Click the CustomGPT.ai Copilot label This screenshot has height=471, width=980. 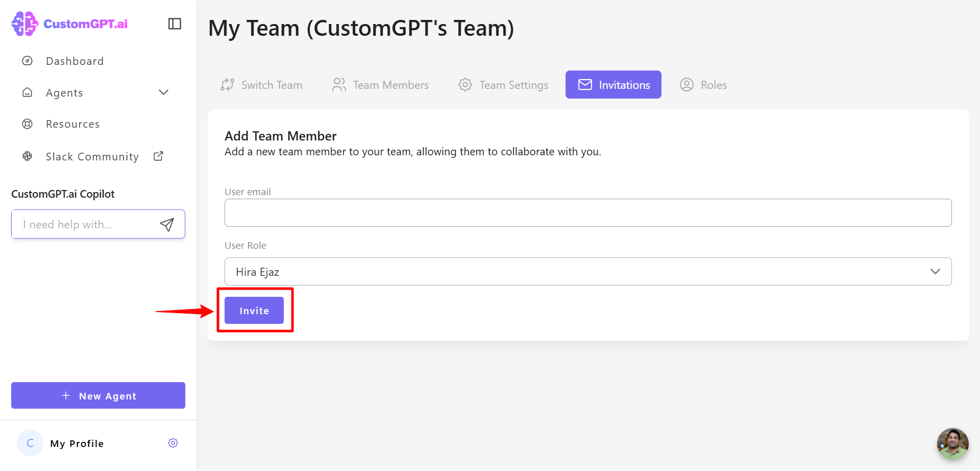[63, 194]
